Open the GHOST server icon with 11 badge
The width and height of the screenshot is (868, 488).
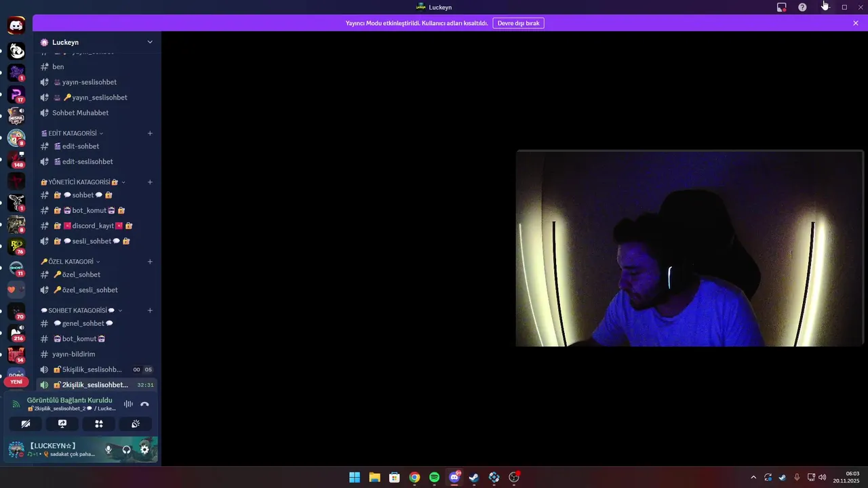16,268
